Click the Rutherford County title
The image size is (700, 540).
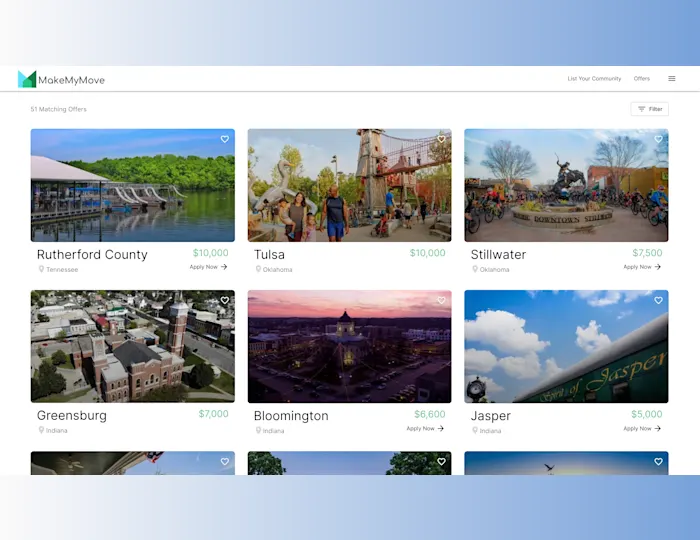pos(92,254)
